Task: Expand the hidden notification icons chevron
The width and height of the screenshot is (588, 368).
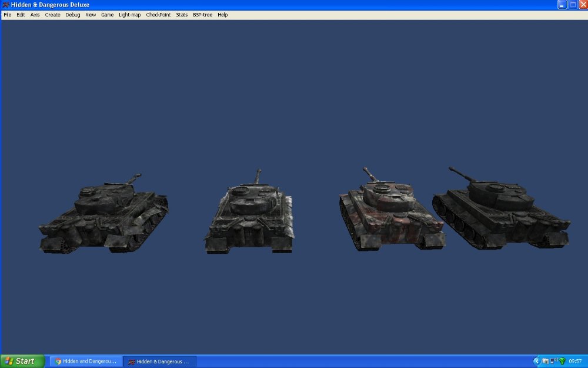Action: (537, 361)
